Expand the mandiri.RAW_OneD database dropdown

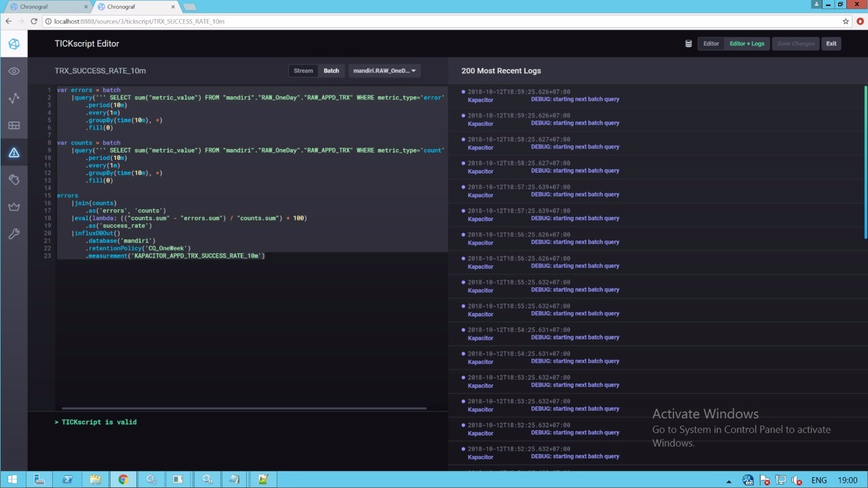point(384,70)
